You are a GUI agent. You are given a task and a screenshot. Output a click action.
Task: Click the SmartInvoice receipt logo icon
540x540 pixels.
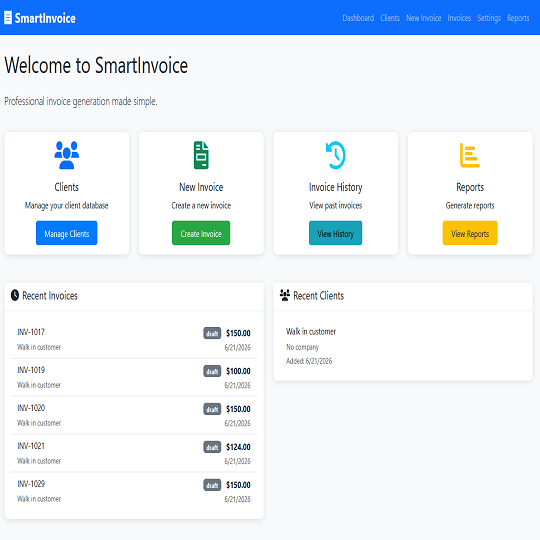point(8,18)
